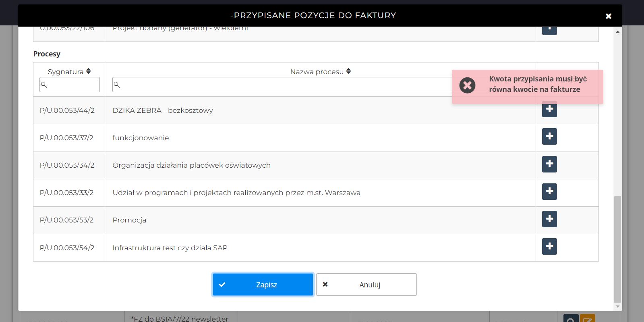Open edit icon in background table row
This screenshot has height=322, width=644.
(x=587, y=319)
